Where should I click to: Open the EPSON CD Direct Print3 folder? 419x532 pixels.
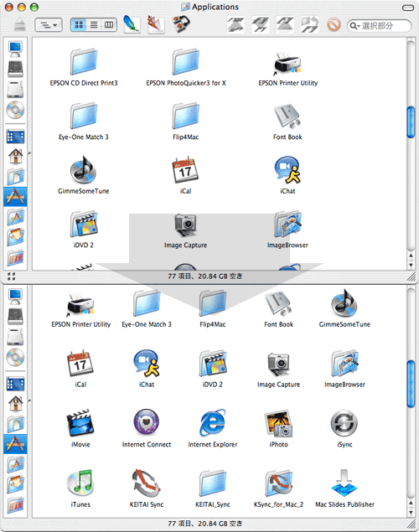click(84, 63)
